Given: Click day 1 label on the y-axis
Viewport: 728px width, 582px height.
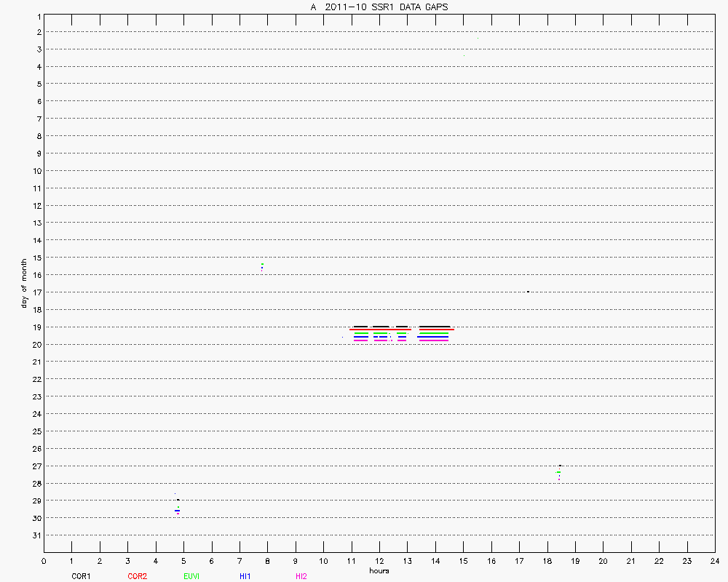Looking at the screenshot, I should point(36,15).
